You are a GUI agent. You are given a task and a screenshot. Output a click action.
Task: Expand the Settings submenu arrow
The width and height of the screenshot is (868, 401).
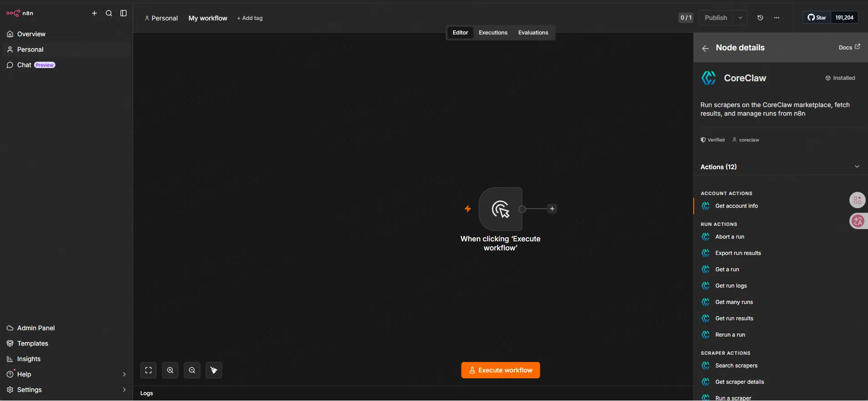124,390
